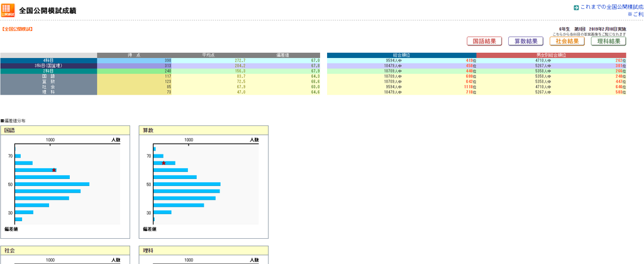
Task: Click the average value 156.3
Action: pos(240,71)
